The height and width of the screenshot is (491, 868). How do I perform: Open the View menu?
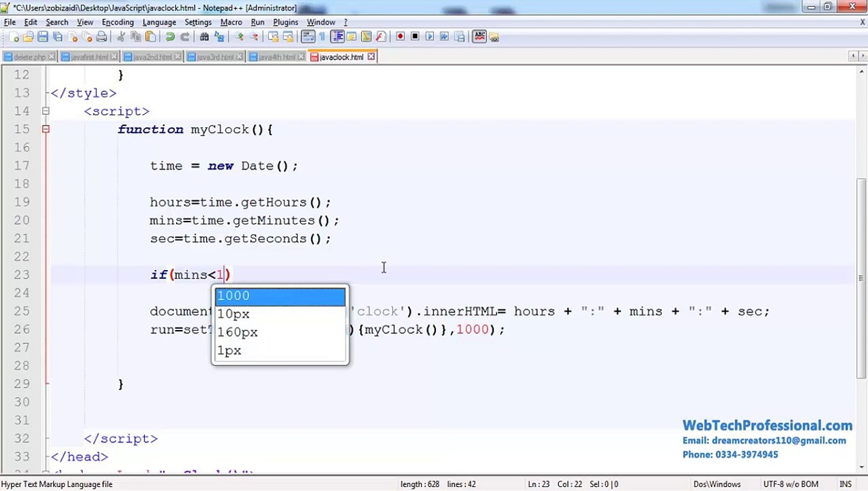[x=85, y=22]
